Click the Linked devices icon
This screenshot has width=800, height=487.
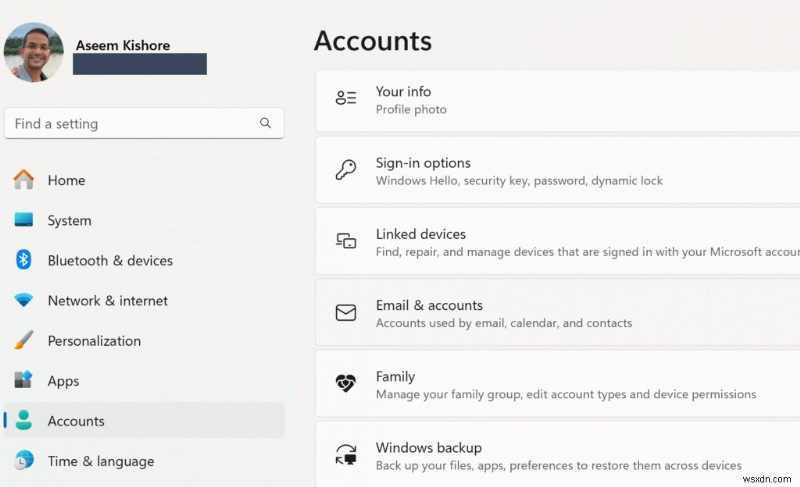(x=346, y=241)
